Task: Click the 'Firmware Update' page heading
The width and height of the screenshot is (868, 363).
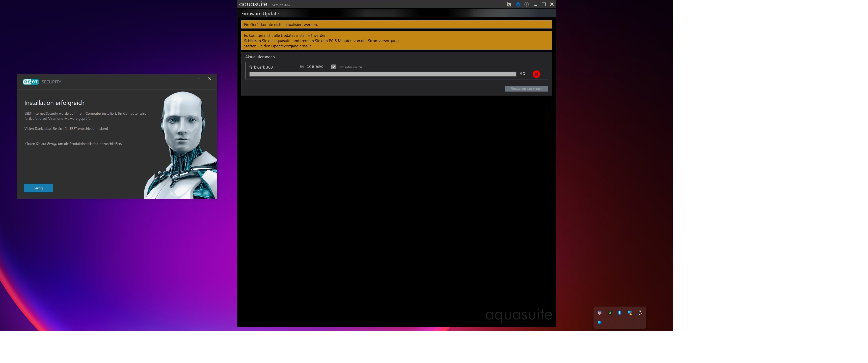Action: [x=260, y=14]
